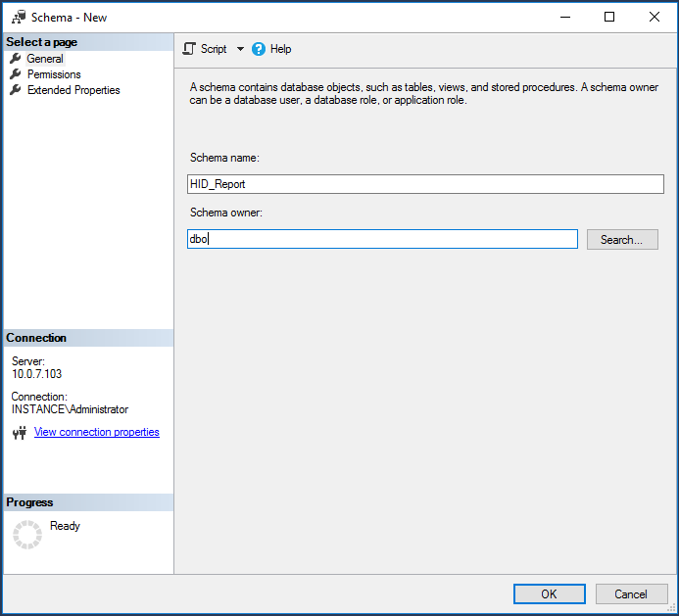
Task: Click into the Schema owner text box
Action: pyautogui.click(x=382, y=239)
